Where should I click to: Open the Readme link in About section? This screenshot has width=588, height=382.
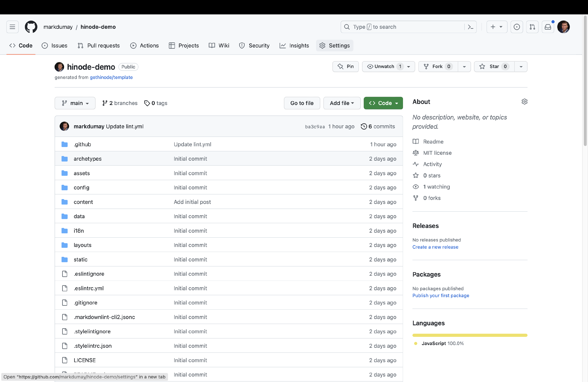433,142
